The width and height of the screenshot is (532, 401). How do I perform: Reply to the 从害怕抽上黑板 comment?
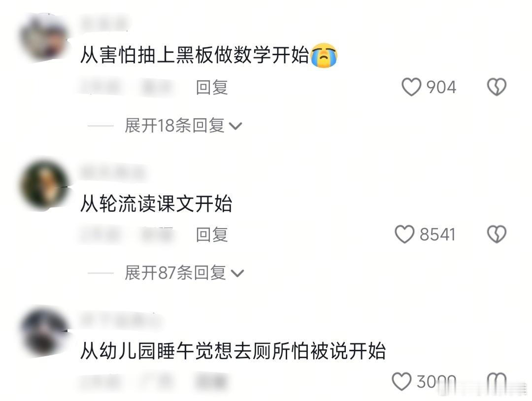click(212, 88)
